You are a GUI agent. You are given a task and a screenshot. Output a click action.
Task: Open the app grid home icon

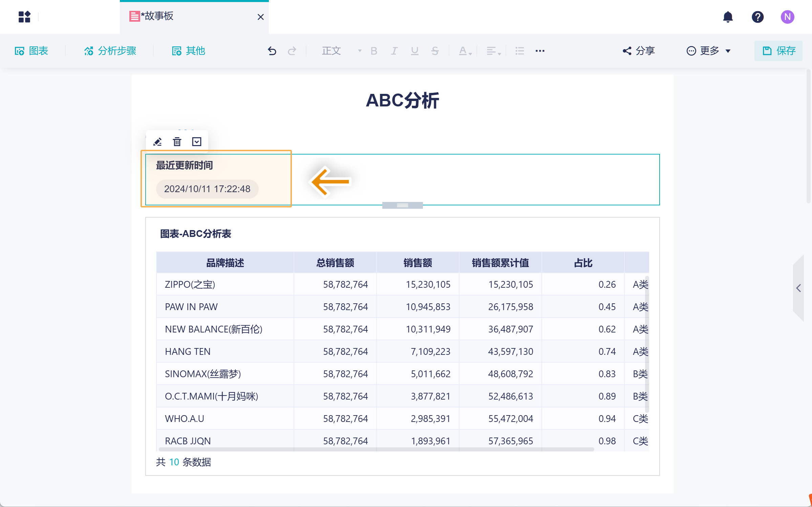pos(24,17)
